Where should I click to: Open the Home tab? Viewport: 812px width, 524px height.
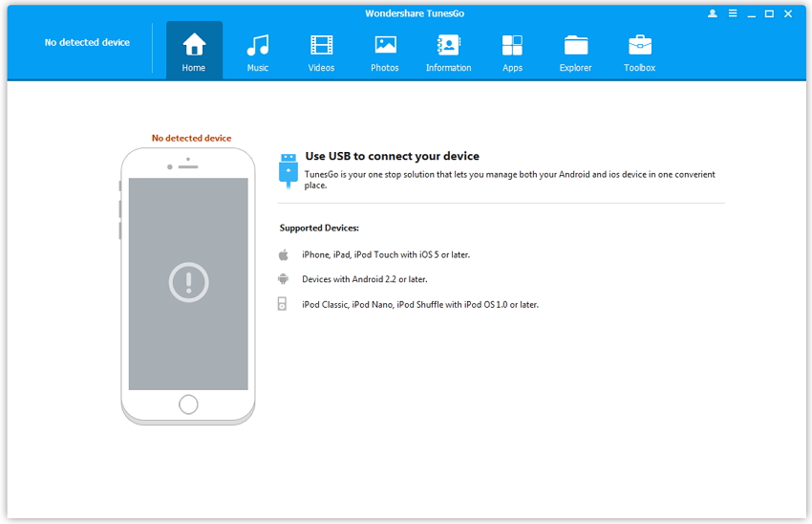194,52
